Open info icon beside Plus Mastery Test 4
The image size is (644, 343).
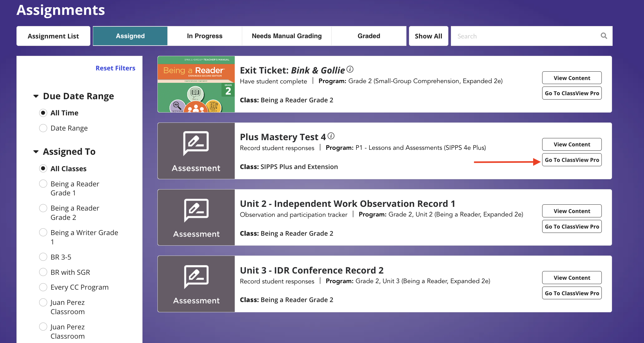pos(331,136)
